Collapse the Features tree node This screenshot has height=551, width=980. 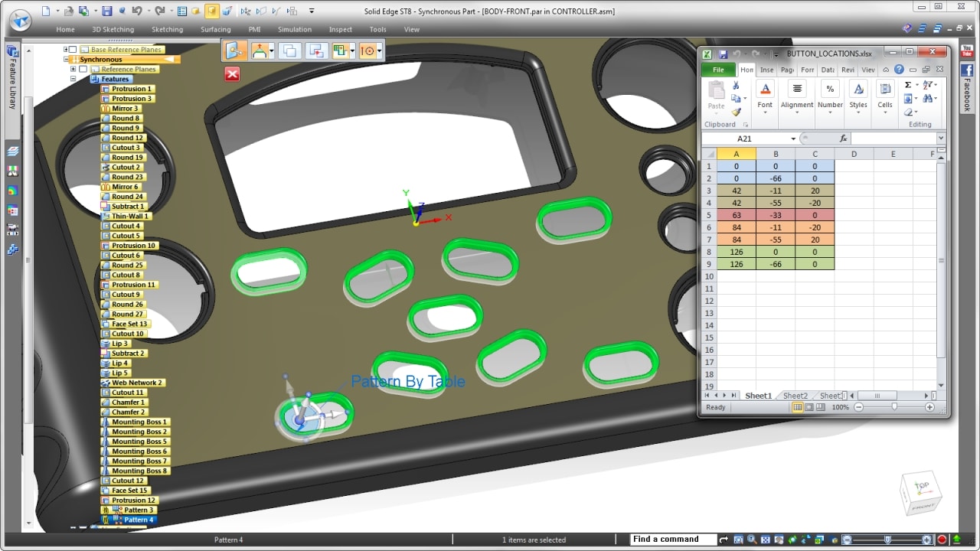73,79
